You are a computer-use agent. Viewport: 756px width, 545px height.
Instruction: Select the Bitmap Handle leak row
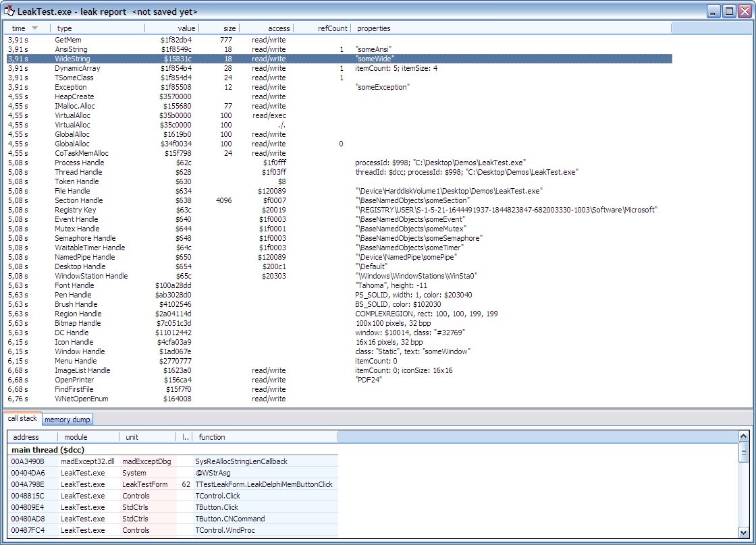[77, 323]
